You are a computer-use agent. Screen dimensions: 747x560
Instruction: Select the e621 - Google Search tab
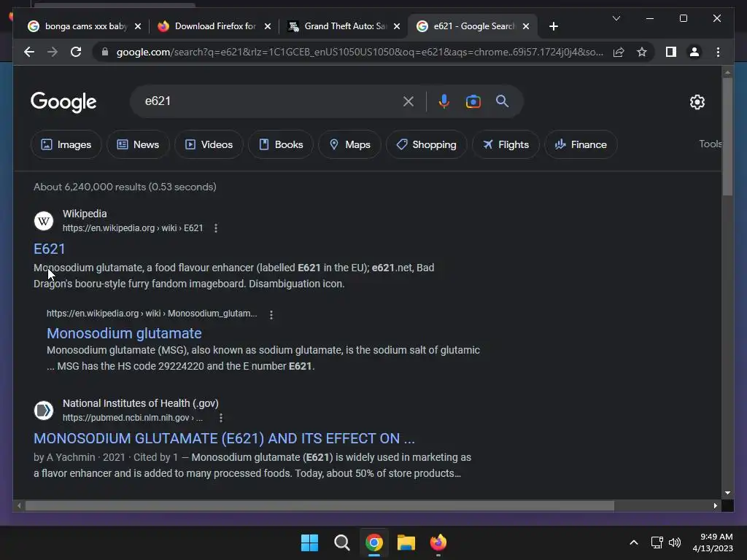click(473, 26)
